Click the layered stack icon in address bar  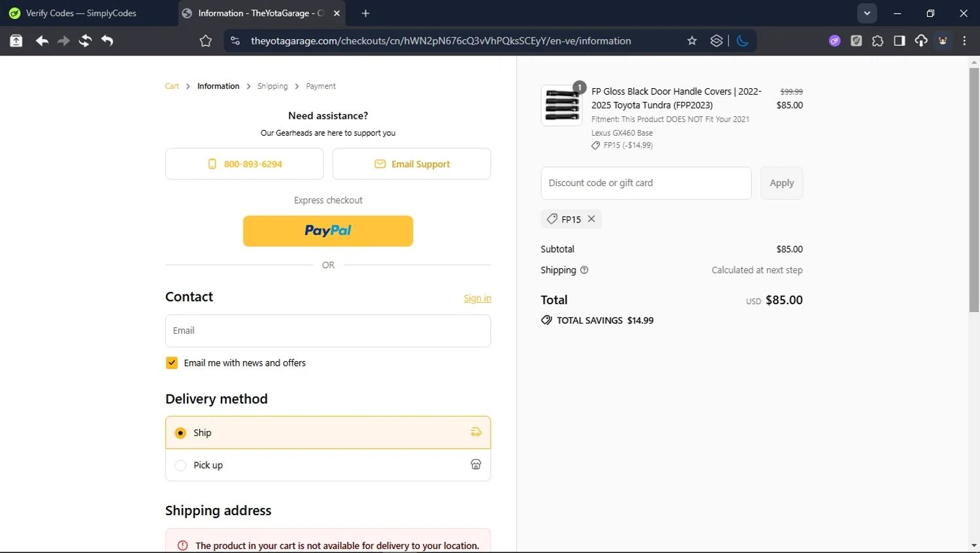[x=717, y=41]
